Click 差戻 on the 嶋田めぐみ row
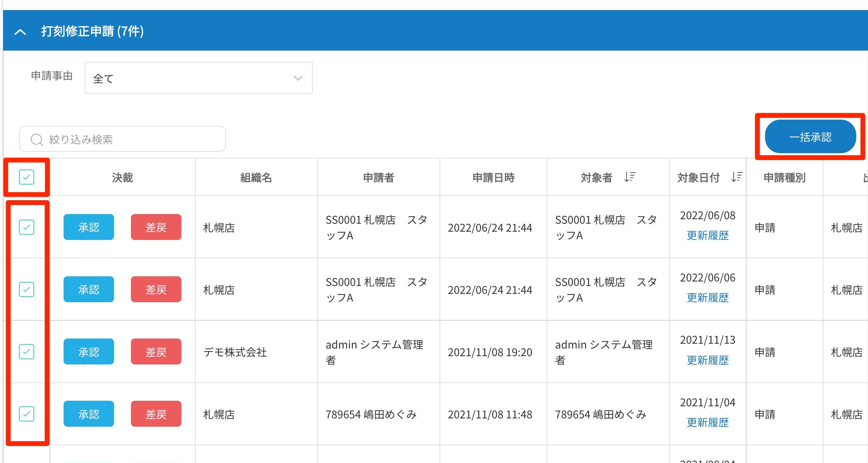 (x=156, y=414)
